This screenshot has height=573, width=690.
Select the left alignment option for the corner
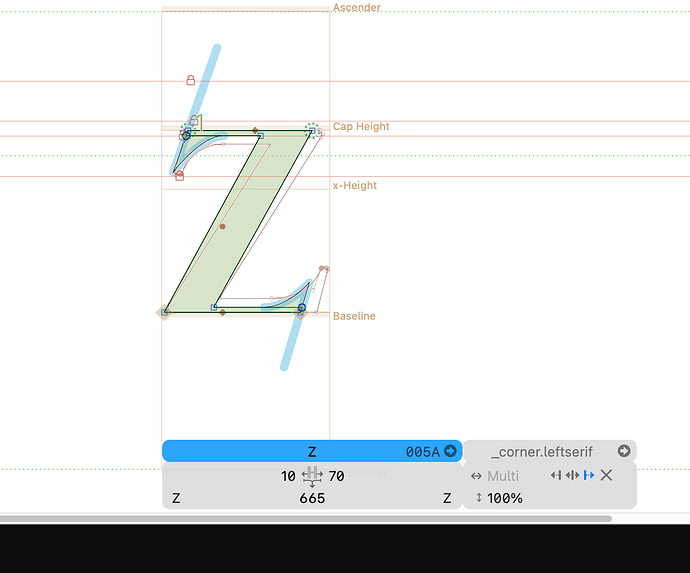coord(556,476)
